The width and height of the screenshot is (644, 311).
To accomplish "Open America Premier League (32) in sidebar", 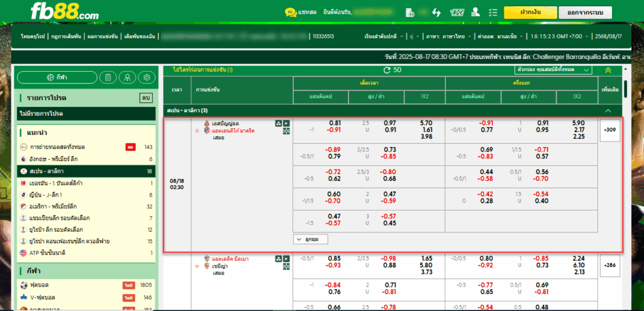I will (x=86, y=206).
